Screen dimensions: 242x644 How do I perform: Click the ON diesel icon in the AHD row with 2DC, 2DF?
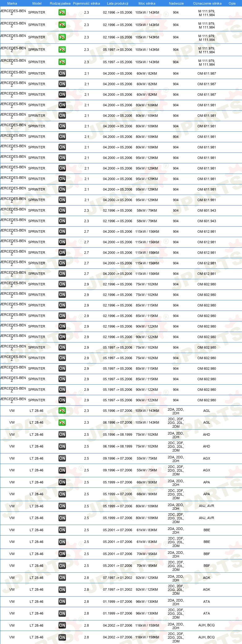pyautogui.click(x=62, y=446)
